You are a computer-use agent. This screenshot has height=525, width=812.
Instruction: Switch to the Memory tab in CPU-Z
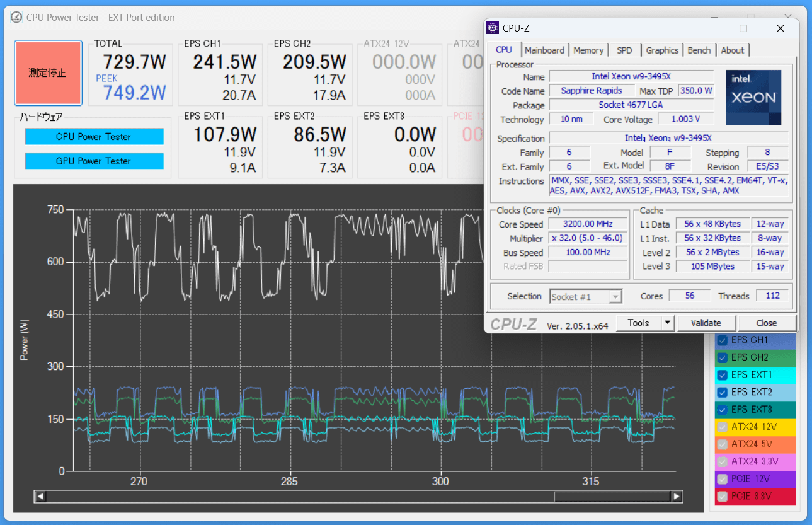click(588, 50)
